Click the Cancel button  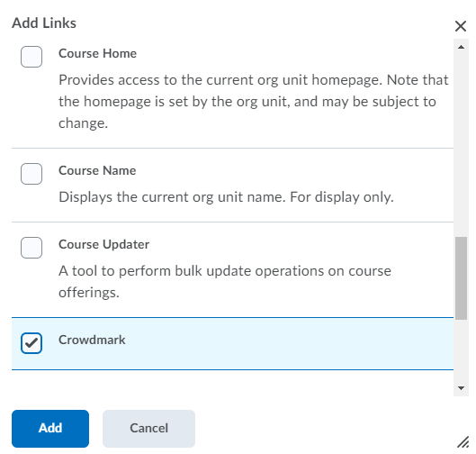(x=148, y=429)
